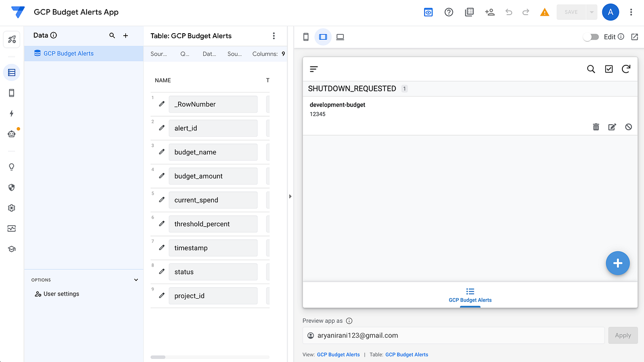Screen dimensions: 644x362
Task: Collapse the Options section chevron
Action: point(136,280)
